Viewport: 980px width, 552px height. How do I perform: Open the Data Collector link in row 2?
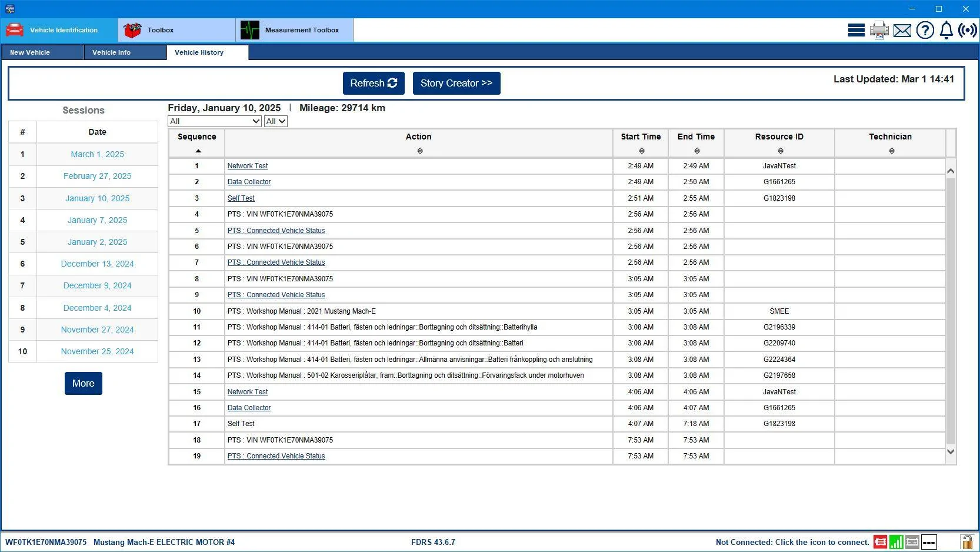tap(249, 182)
